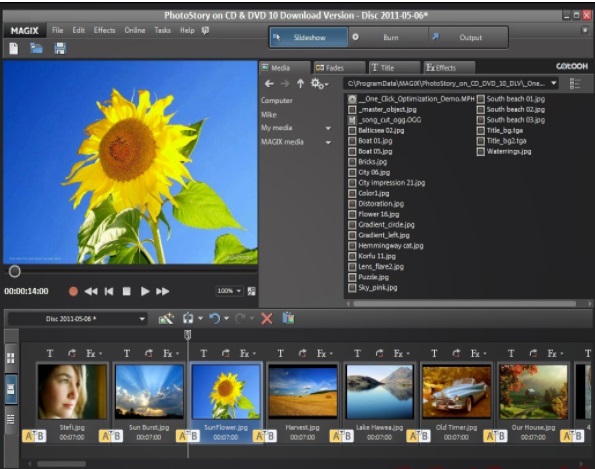Expand the MAGIX media section
The height and width of the screenshot is (469, 595).
point(328,142)
